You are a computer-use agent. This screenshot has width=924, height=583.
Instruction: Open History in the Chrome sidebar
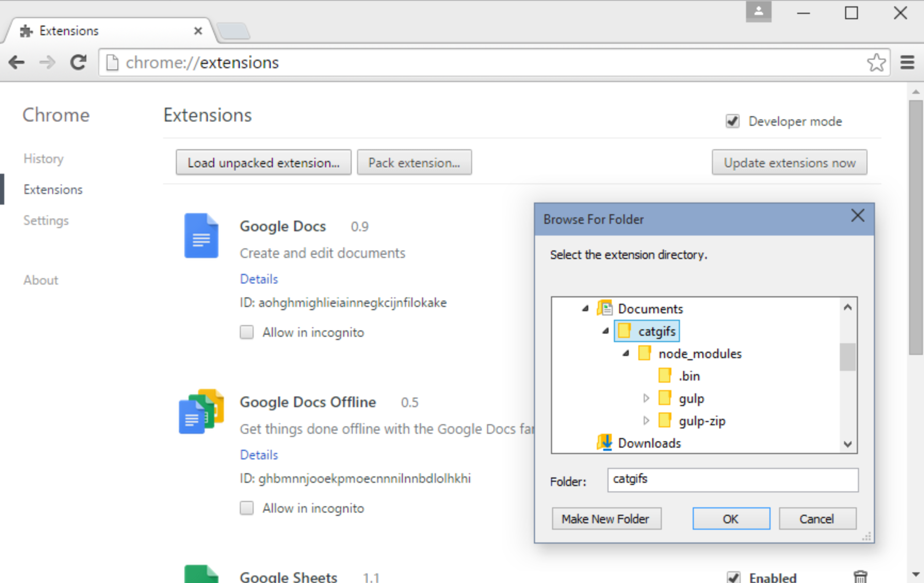pyautogui.click(x=44, y=159)
